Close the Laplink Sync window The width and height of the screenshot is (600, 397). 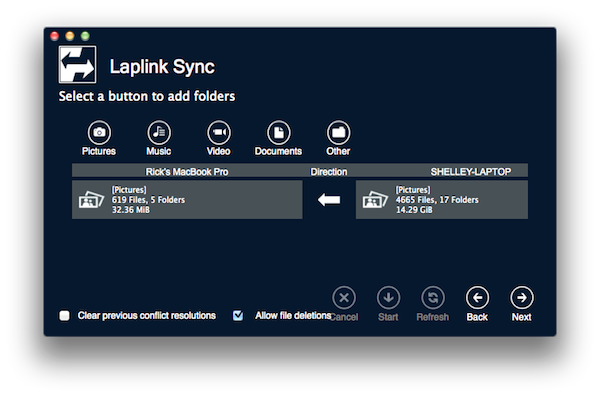point(54,36)
